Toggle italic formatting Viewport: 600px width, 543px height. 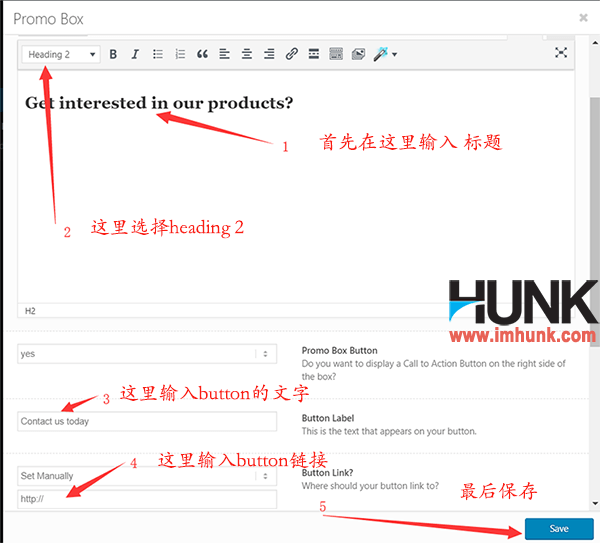click(135, 54)
